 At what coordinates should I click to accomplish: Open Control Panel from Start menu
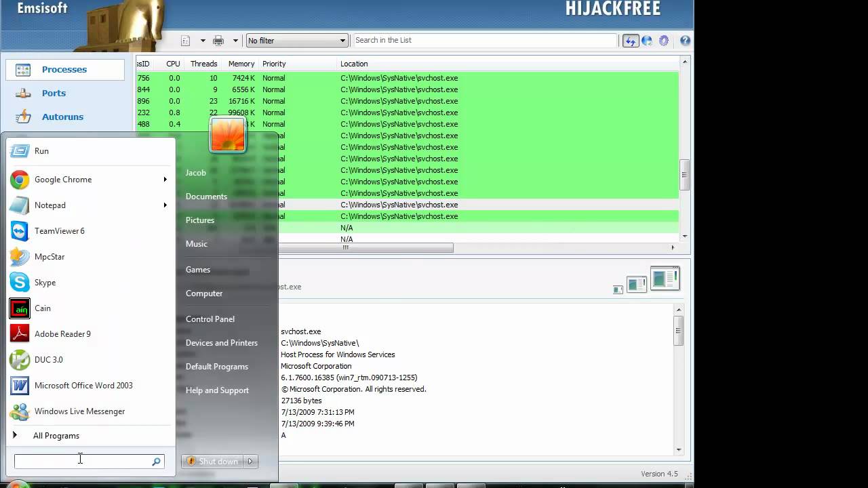coord(210,319)
